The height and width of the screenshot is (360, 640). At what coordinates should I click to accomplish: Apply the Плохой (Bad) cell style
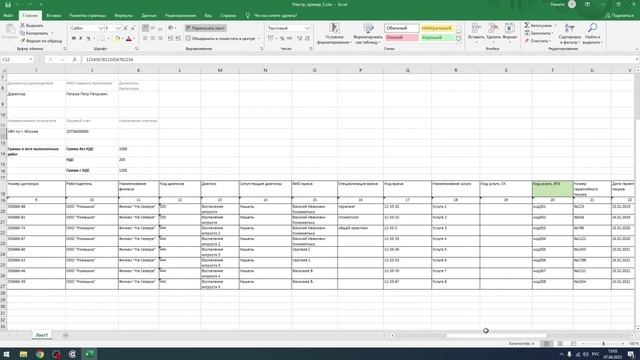point(401,38)
